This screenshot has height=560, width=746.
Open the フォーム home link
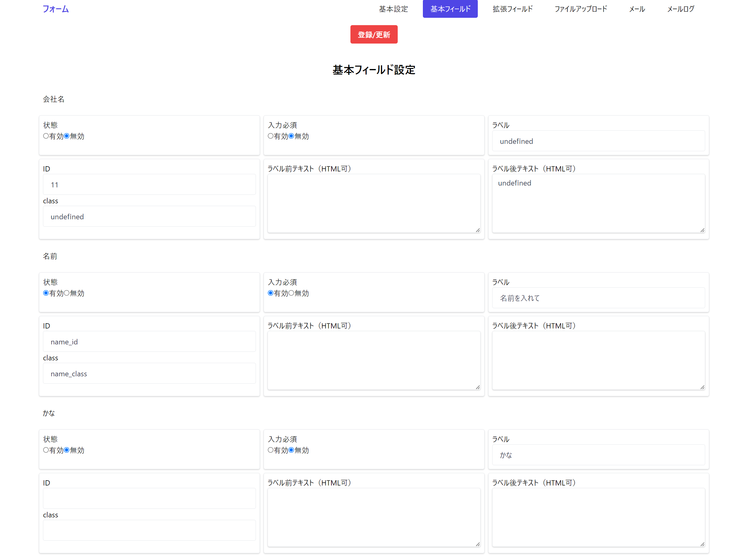tap(56, 9)
